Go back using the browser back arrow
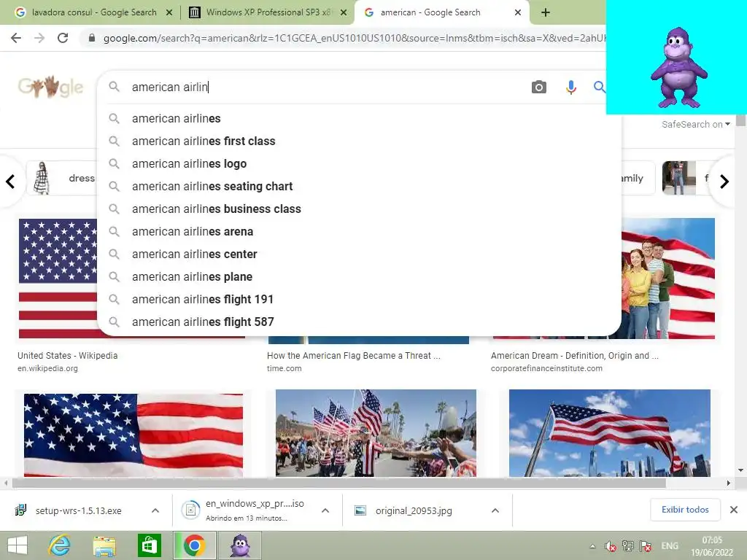 coord(16,38)
